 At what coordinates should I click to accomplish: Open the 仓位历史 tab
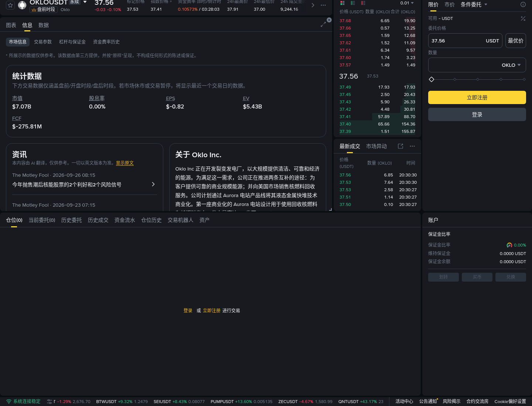[151, 220]
